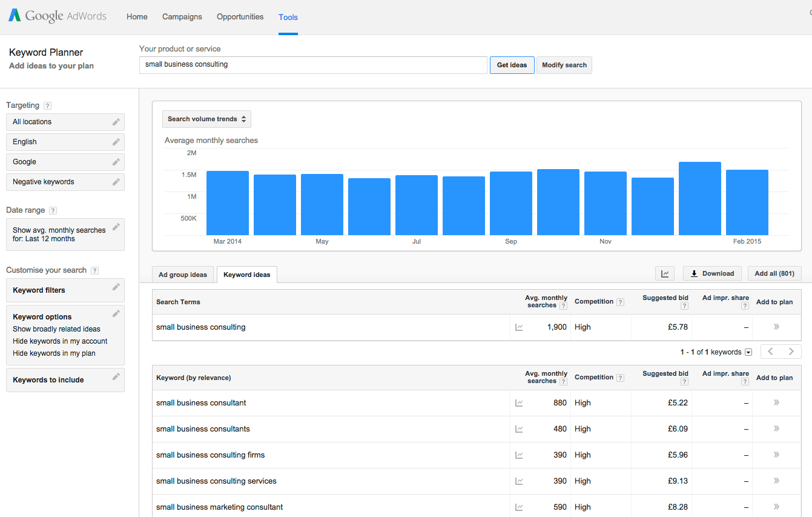Toggle chart view icon beside Download
812x517 pixels.
pos(665,273)
